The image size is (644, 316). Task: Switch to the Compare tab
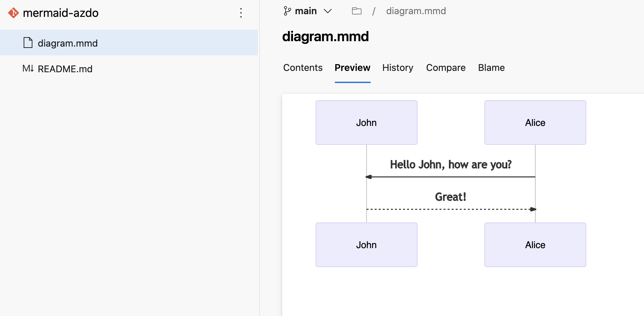coord(446,68)
